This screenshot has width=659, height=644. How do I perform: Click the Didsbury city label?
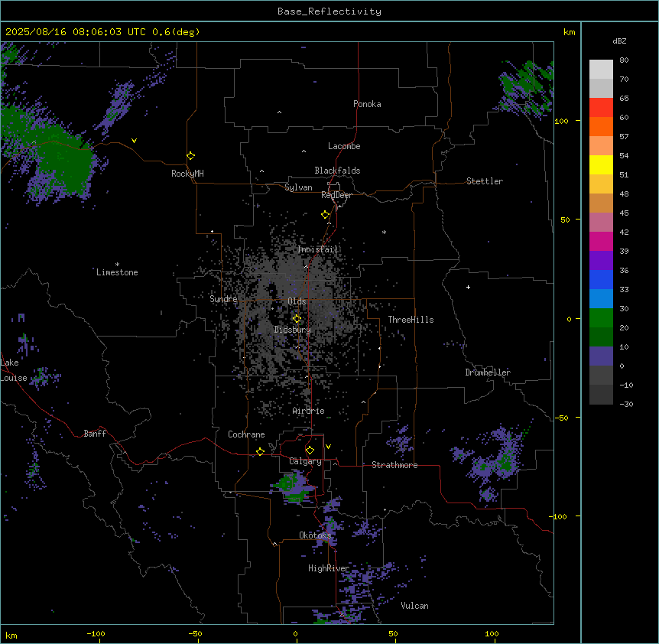[293, 330]
